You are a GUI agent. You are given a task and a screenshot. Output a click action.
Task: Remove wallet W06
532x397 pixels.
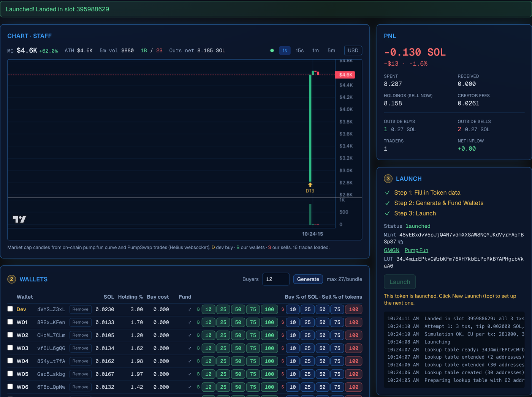click(x=81, y=387)
